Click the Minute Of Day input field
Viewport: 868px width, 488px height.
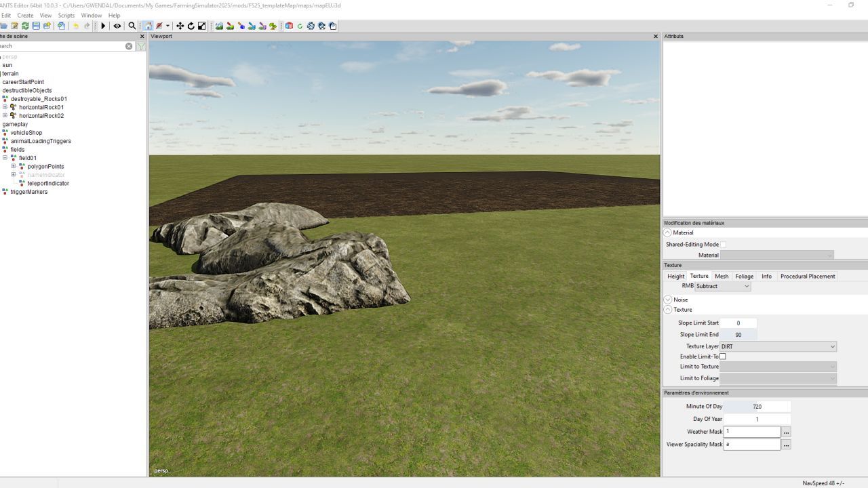757,407
